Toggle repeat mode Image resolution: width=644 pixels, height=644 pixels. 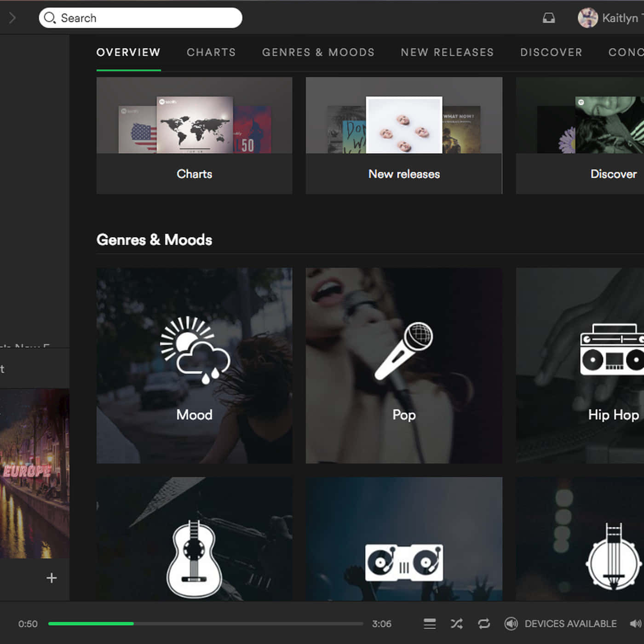[x=484, y=624]
